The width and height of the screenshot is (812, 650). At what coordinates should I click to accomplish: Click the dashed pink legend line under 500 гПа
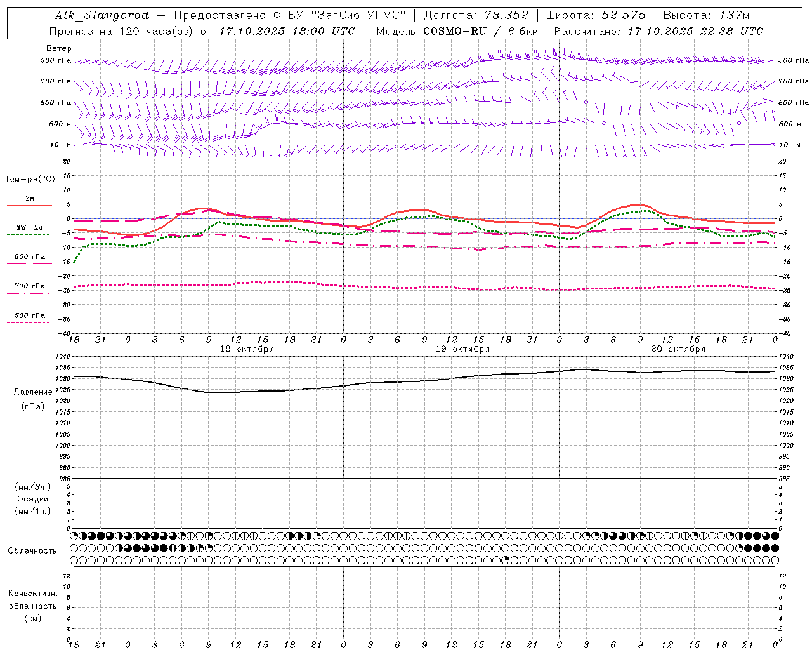coord(28,322)
